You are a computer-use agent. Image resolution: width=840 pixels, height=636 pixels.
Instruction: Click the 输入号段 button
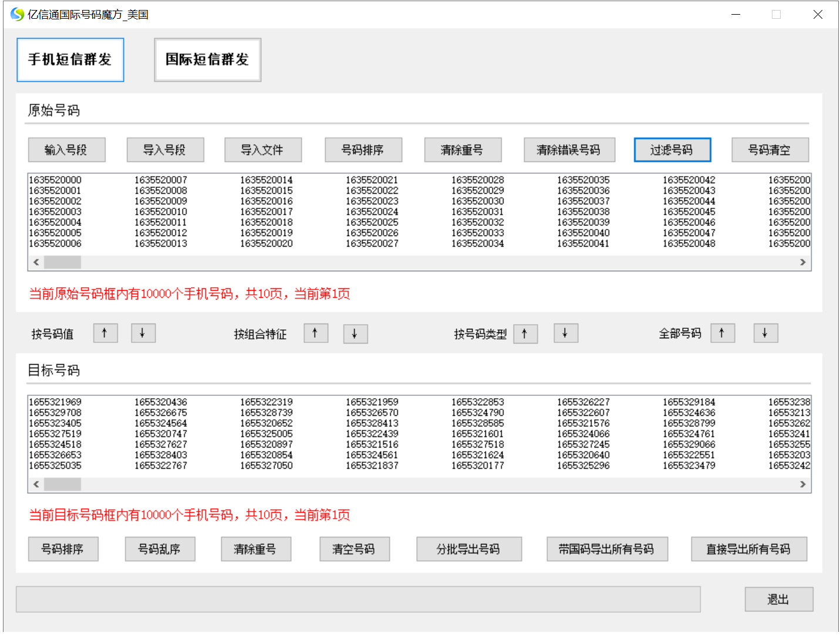point(66,150)
